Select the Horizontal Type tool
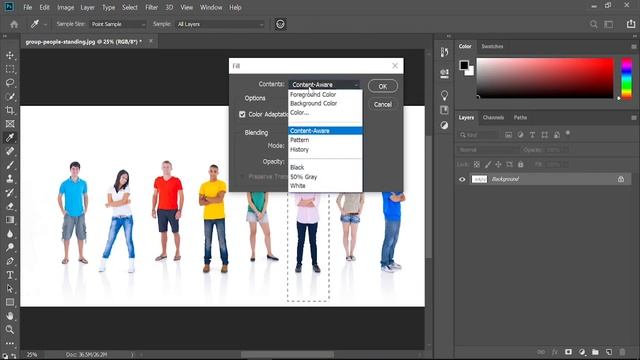The image size is (640, 360). point(10,275)
